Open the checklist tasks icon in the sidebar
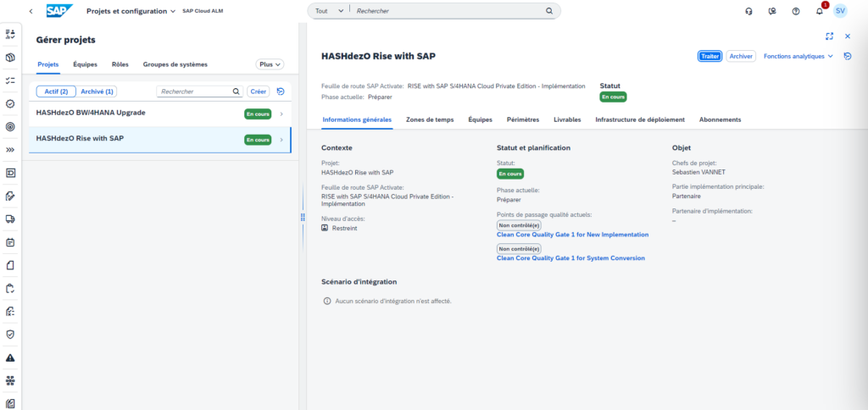868x410 pixels. [x=10, y=80]
